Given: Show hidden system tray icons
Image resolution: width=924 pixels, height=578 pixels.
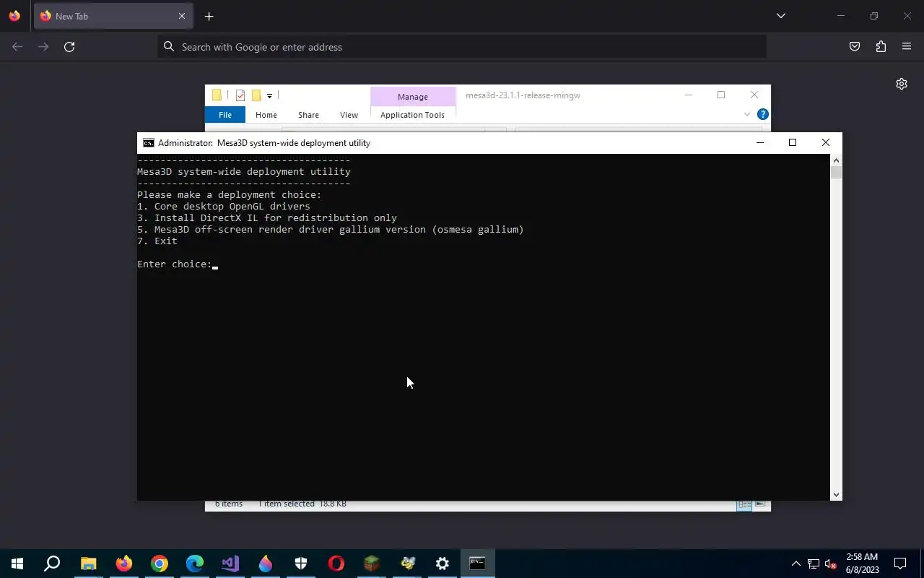Looking at the screenshot, I should tap(796, 564).
